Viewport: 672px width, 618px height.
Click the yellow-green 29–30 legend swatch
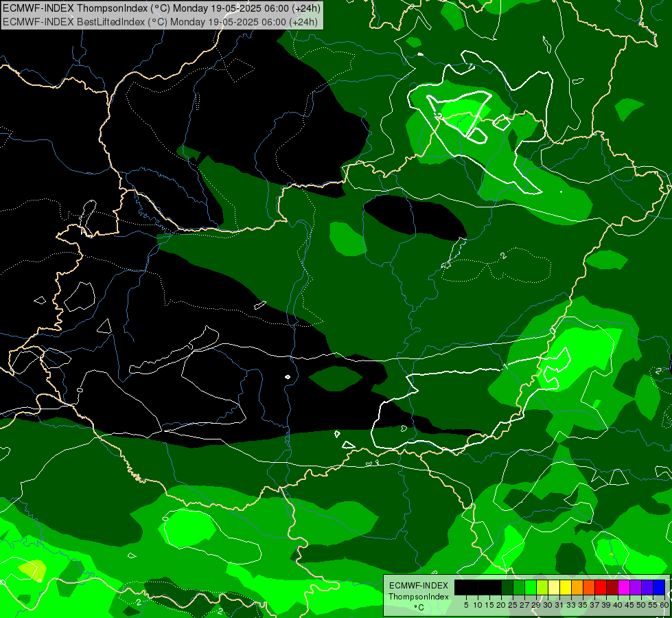[542, 587]
